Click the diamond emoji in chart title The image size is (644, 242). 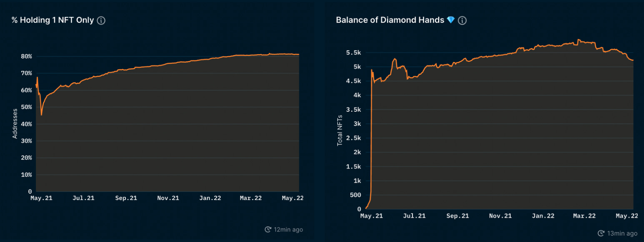450,20
